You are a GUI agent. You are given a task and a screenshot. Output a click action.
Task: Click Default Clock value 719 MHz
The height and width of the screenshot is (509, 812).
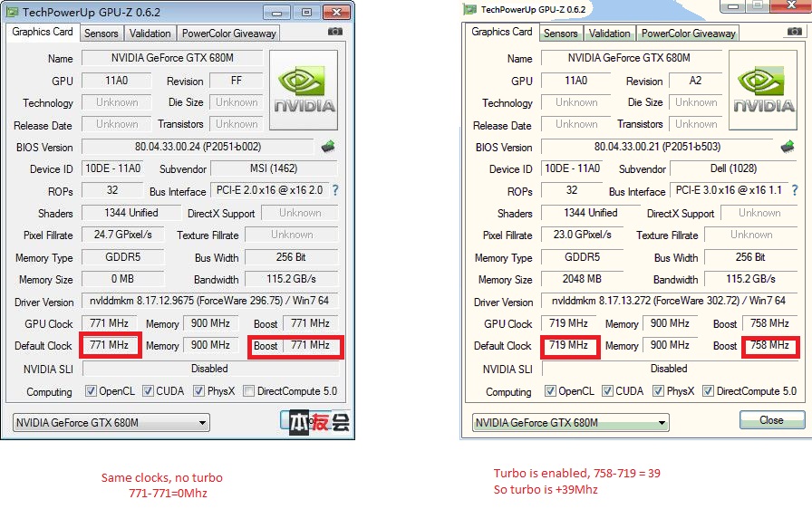click(568, 345)
